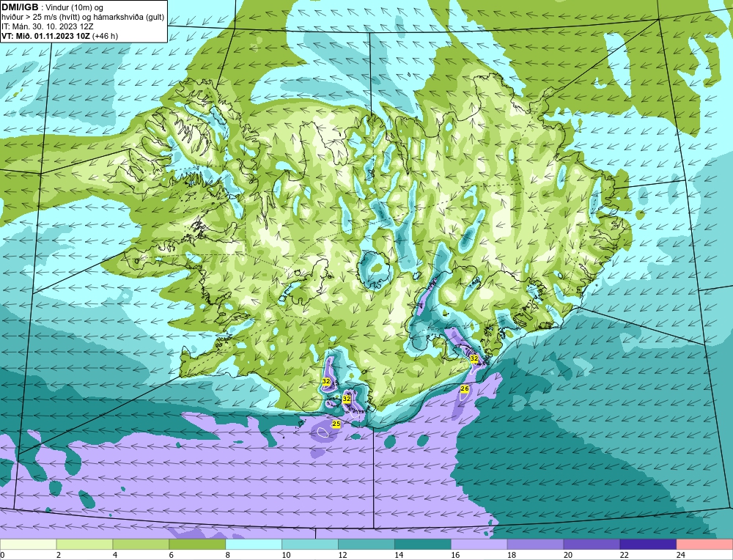
Task: Select the 8–10 m/s pale cyan legend swatch
Action: click(x=254, y=545)
